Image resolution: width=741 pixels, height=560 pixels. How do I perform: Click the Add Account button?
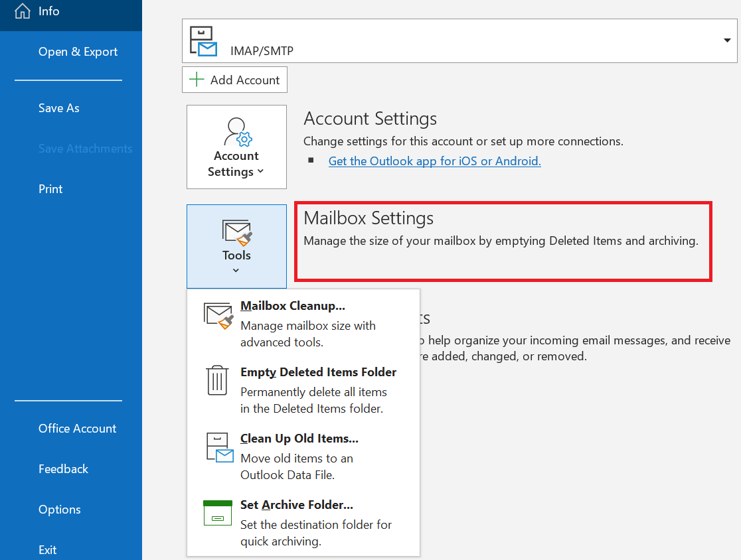coord(234,80)
